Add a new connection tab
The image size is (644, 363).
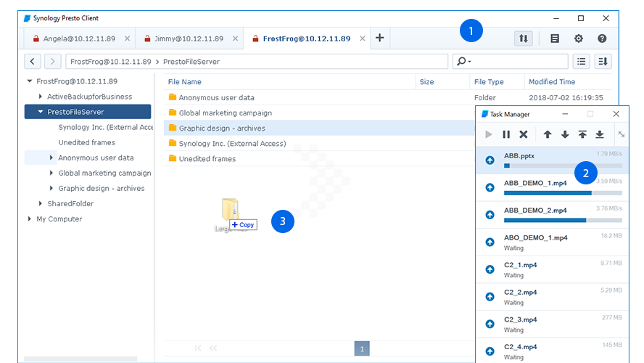pyautogui.click(x=380, y=38)
